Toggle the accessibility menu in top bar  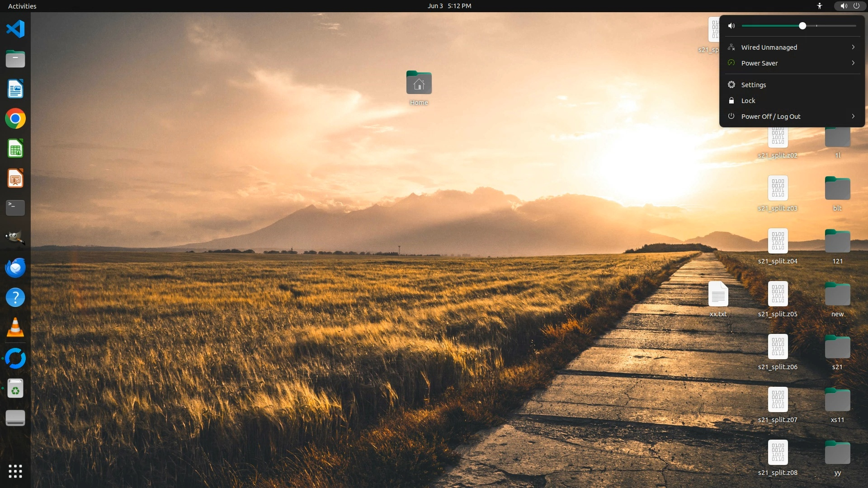[820, 6]
